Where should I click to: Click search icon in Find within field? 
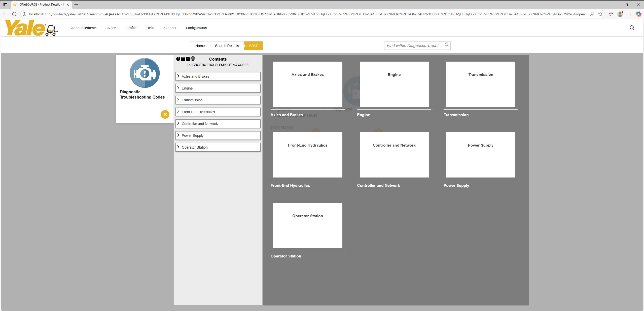(447, 45)
